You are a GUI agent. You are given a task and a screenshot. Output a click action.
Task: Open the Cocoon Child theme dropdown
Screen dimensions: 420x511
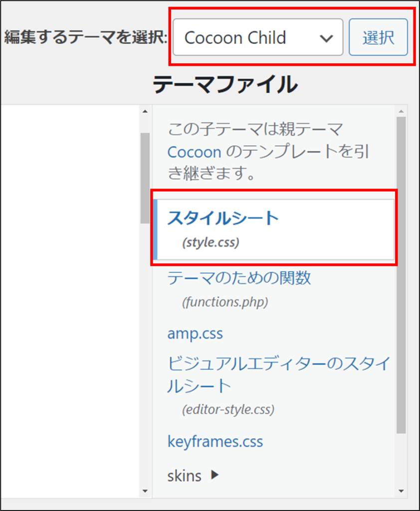(258, 37)
